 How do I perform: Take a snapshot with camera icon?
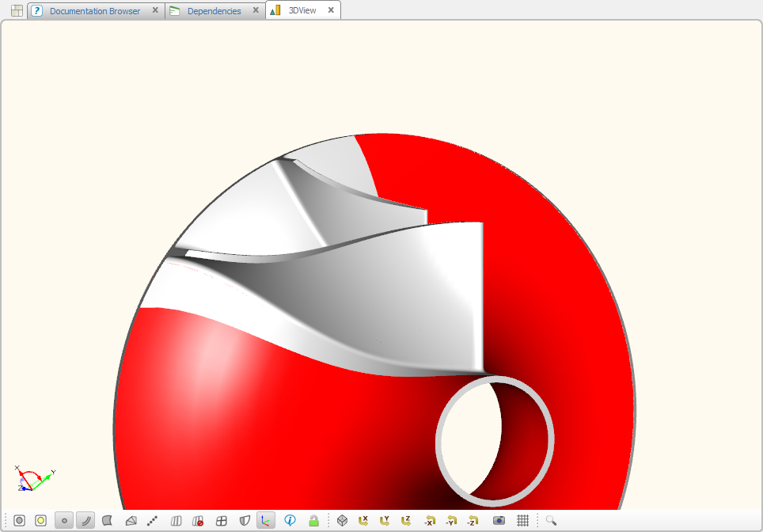click(x=499, y=520)
